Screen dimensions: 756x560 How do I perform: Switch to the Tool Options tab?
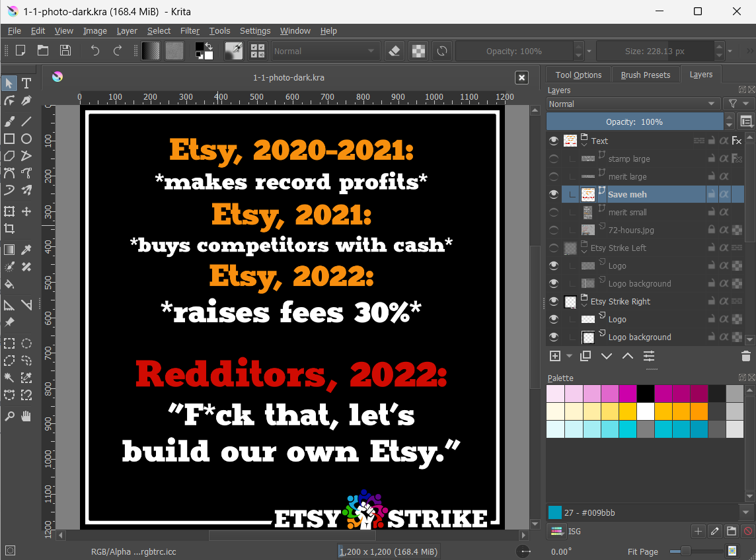coord(578,75)
